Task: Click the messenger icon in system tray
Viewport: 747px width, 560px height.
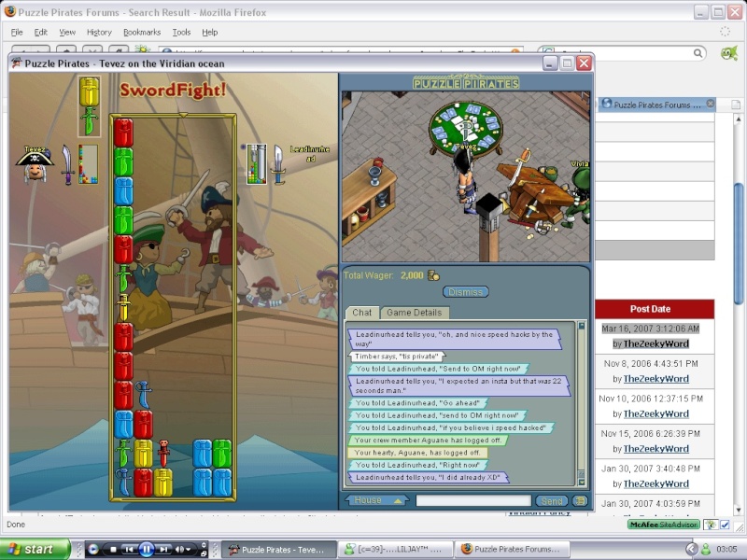Action: coord(706,549)
